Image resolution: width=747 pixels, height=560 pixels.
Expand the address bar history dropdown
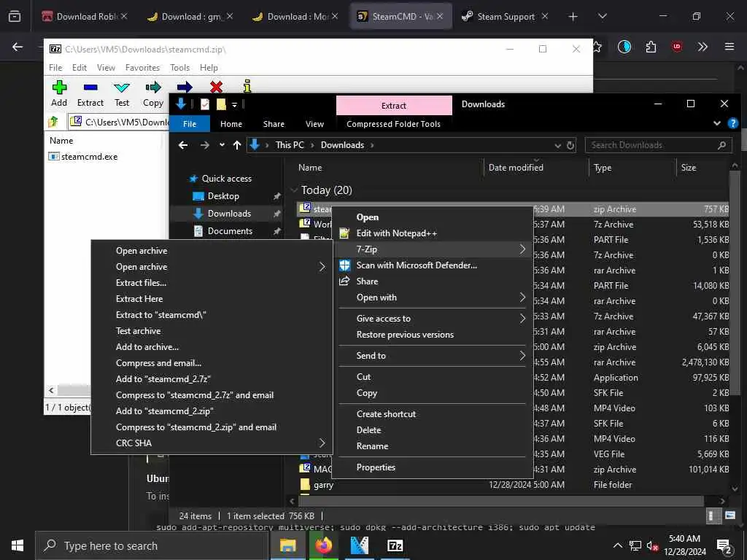click(558, 146)
